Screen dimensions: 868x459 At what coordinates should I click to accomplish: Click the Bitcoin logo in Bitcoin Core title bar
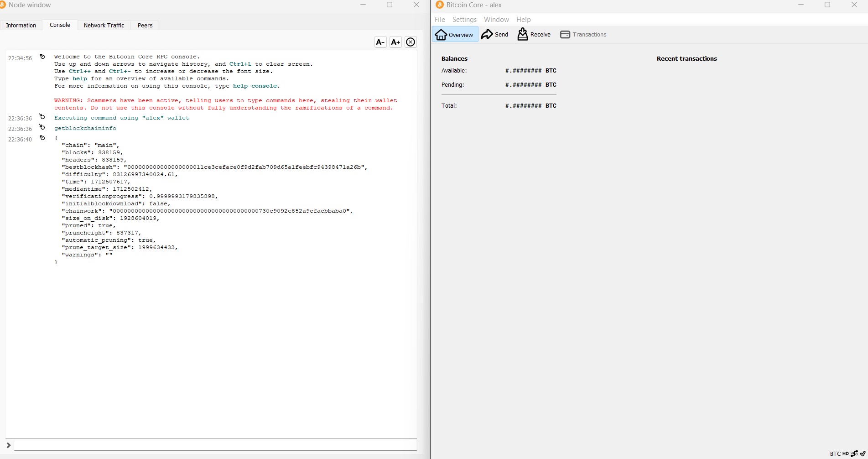[440, 5]
